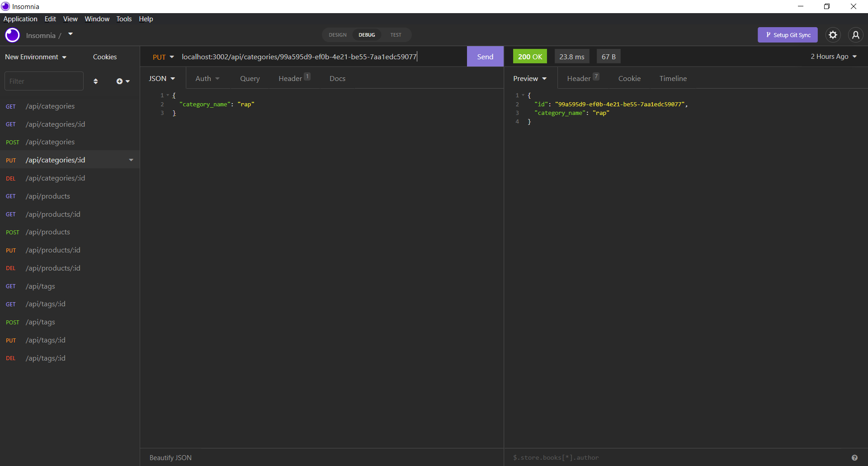Open the Setup Git Sync button

pyautogui.click(x=788, y=35)
